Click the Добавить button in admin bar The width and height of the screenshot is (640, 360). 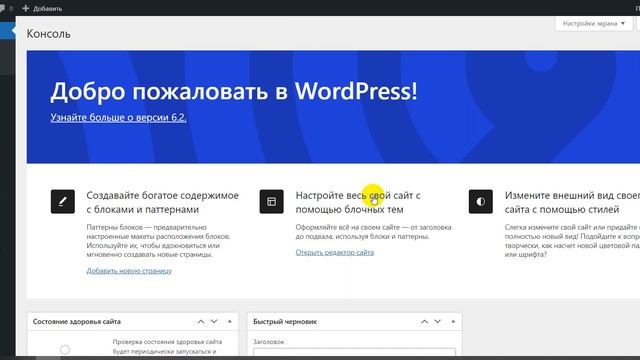coord(42,8)
